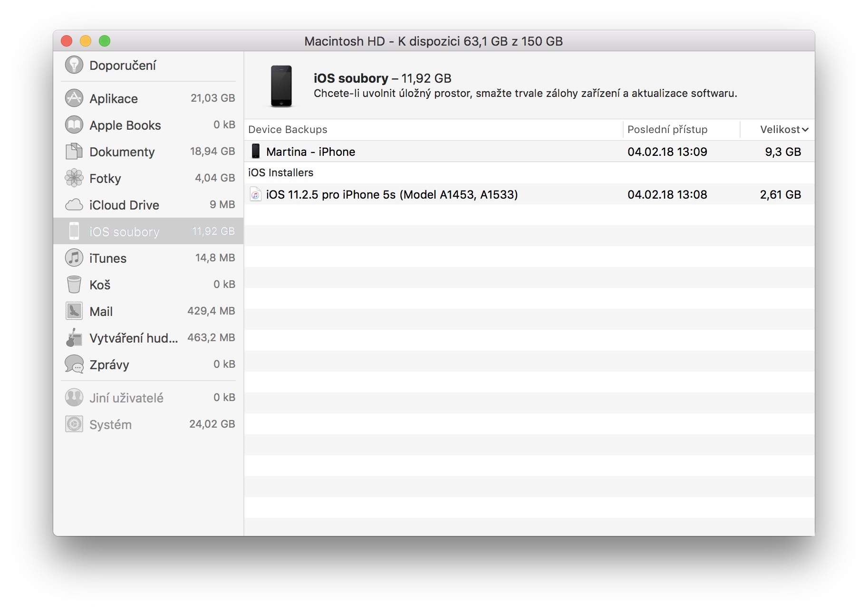Minimize the window with yellow button
This screenshot has height=612, width=868.
[86, 41]
